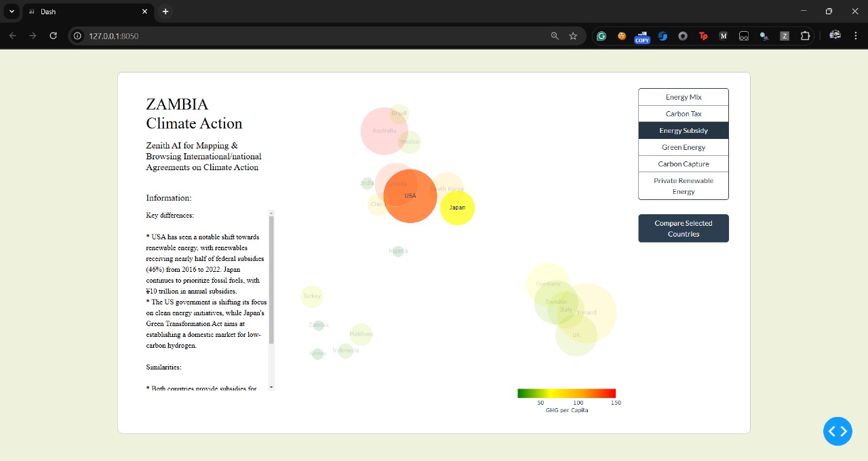Open the browser Extensions puzzle menu
This screenshot has width=868, height=461.
[x=805, y=36]
